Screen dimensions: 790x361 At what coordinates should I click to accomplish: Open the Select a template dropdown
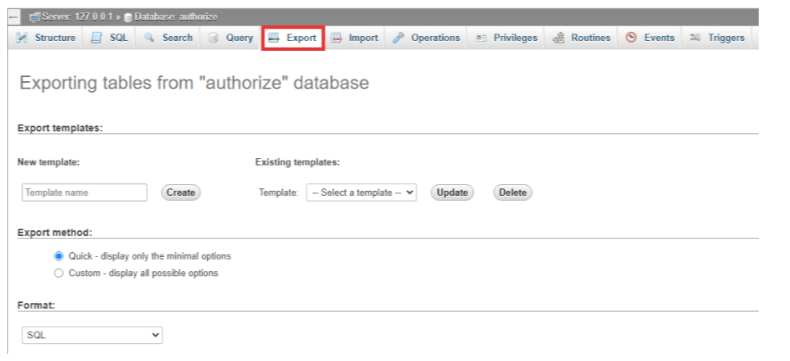[361, 192]
